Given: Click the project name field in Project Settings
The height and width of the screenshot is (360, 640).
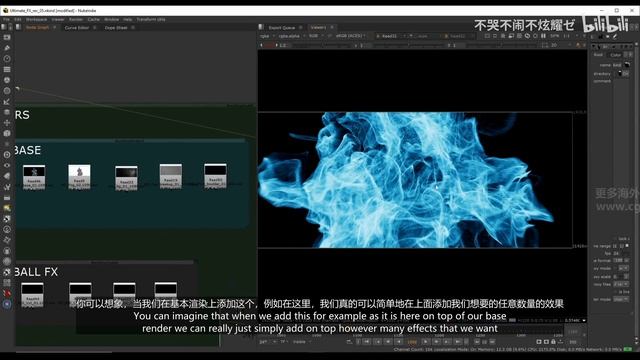Looking at the screenshot, I should click(x=618, y=65).
